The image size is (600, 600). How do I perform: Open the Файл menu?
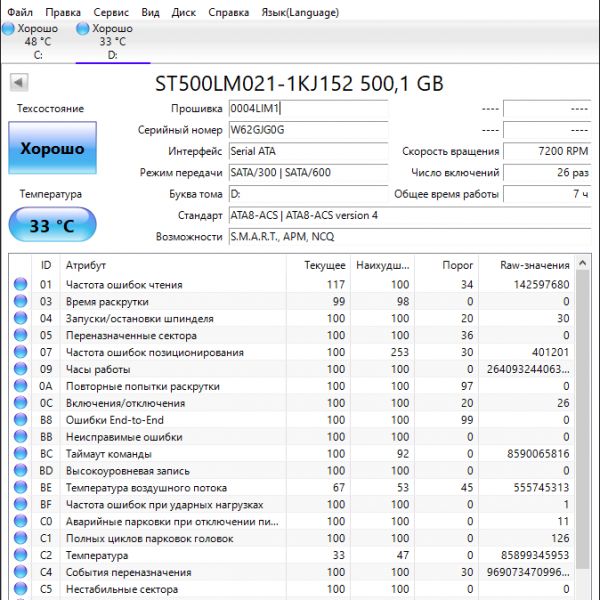(20, 12)
